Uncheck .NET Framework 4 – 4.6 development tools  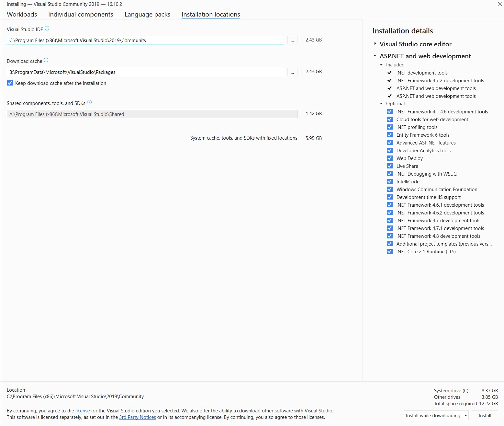[x=390, y=111]
